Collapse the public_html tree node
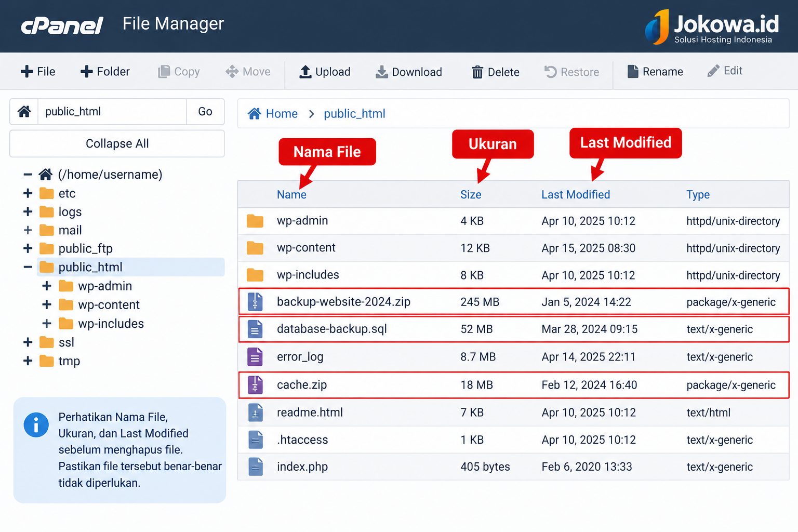798x532 pixels. (x=28, y=267)
